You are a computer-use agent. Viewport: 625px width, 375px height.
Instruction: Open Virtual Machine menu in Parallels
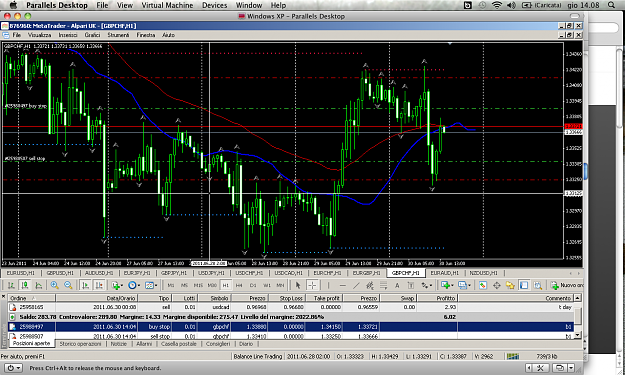tap(167, 5)
